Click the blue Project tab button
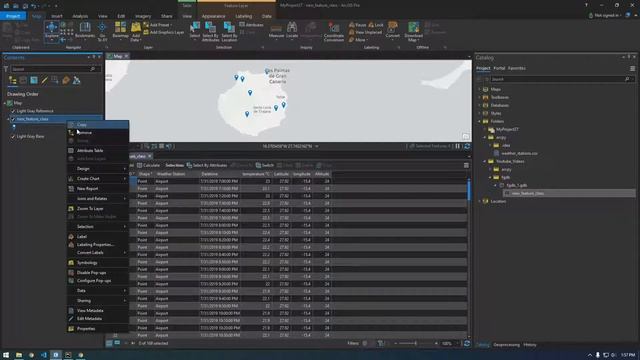This screenshot has width=640, height=360. point(13,16)
